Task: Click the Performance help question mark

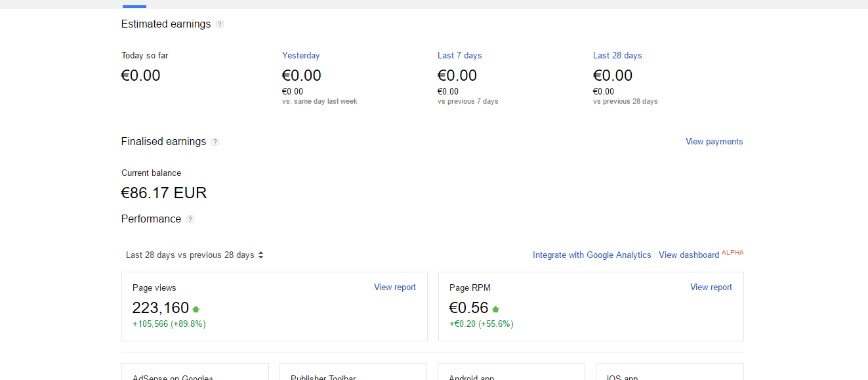Action: [190, 219]
